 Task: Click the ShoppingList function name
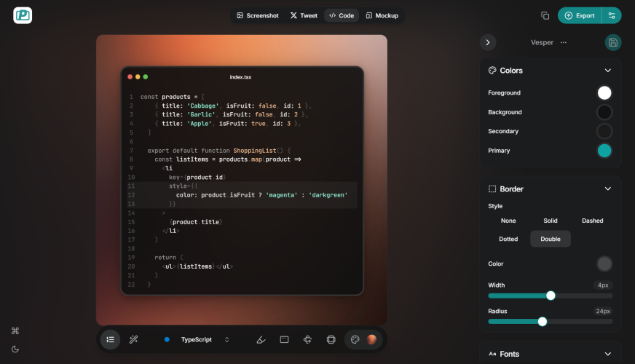(x=254, y=151)
